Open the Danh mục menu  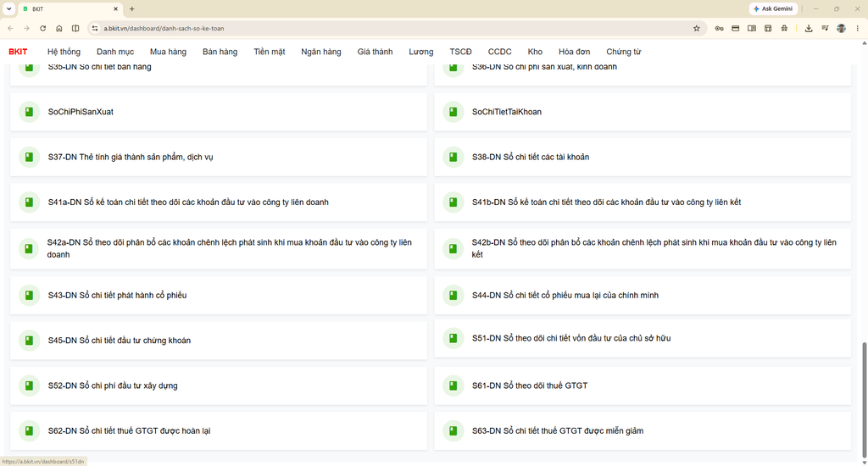115,52
